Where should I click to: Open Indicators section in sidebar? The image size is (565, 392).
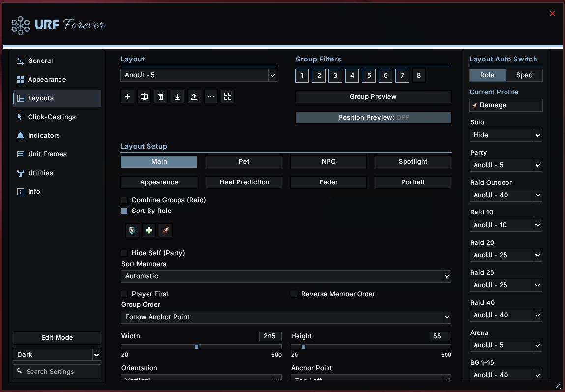coord(57,135)
